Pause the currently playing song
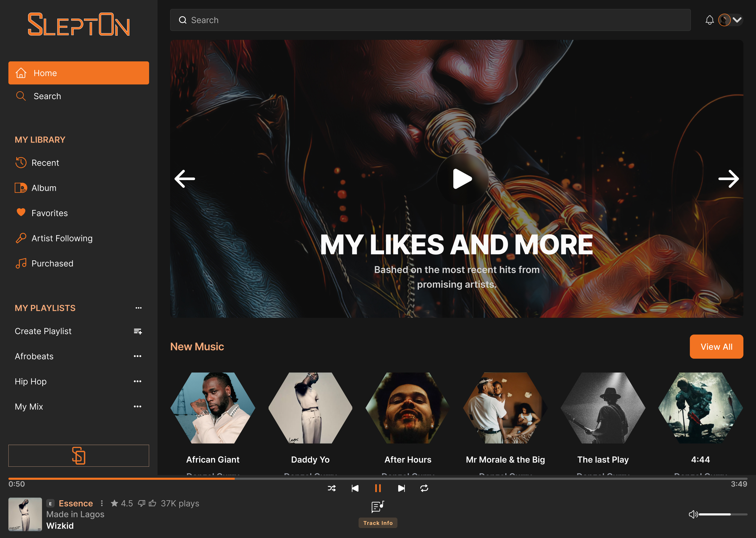The height and width of the screenshot is (538, 756). (x=378, y=488)
